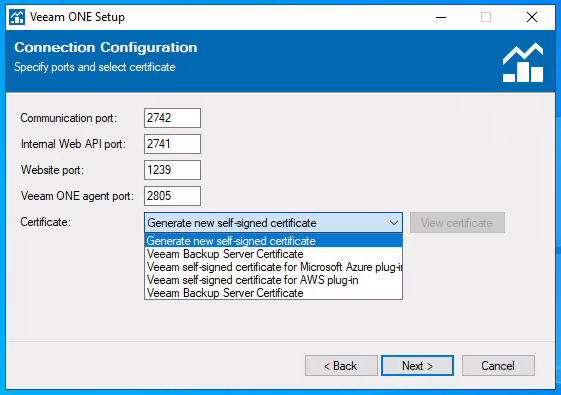Viewport: 561px width, 395px height.
Task: Click the Veeam ONE agent port field
Action: click(x=172, y=196)
